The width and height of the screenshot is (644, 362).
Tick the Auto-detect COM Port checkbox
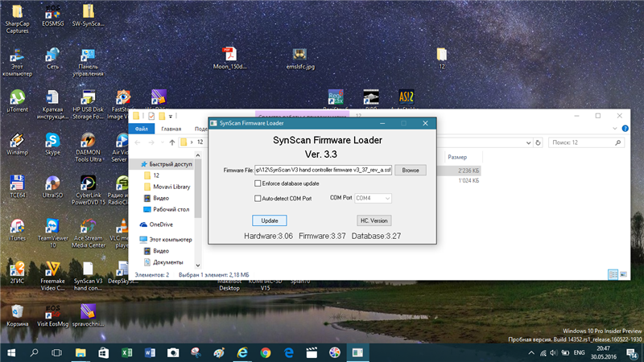[x=258, y=198]
